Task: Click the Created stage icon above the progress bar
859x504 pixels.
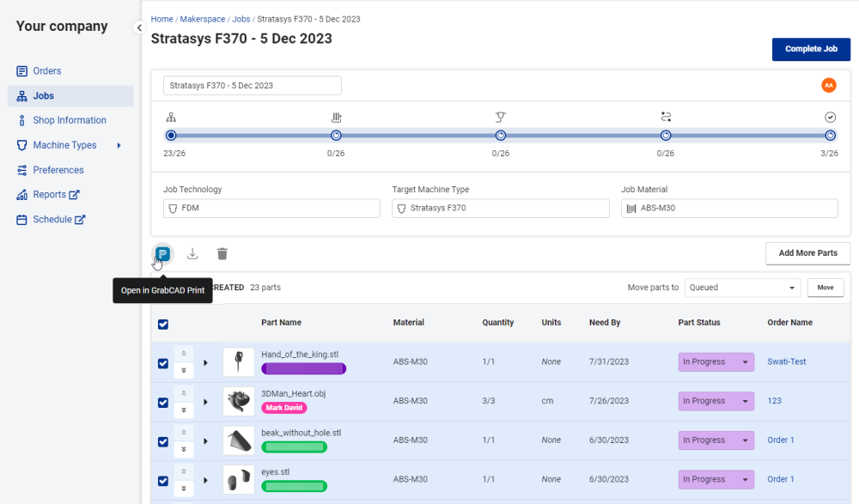Action: point(171,118)
